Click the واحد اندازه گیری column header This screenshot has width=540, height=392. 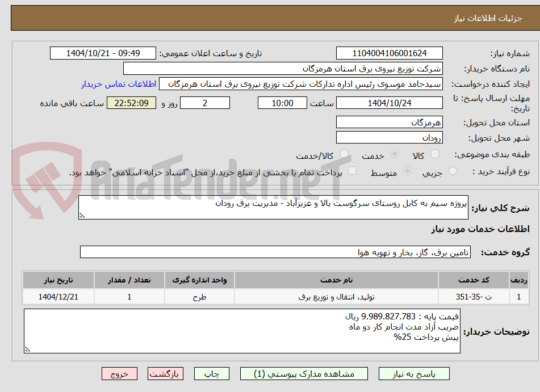tap(199, 280)
